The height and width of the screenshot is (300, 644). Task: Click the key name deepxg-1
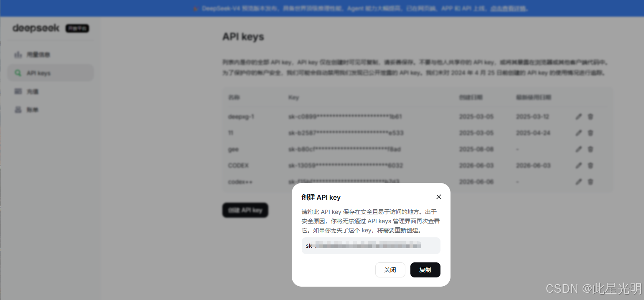pyautogui.click(x=241, y=117)
